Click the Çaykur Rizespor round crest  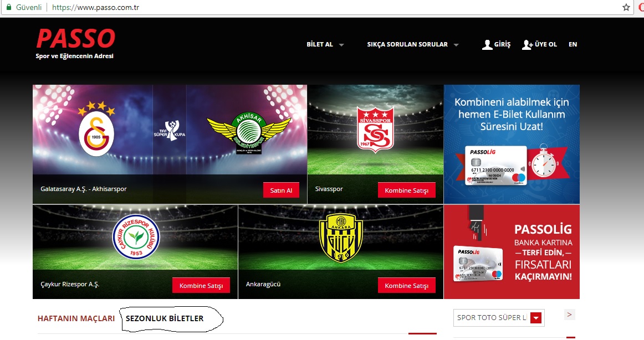pos(136,236)
